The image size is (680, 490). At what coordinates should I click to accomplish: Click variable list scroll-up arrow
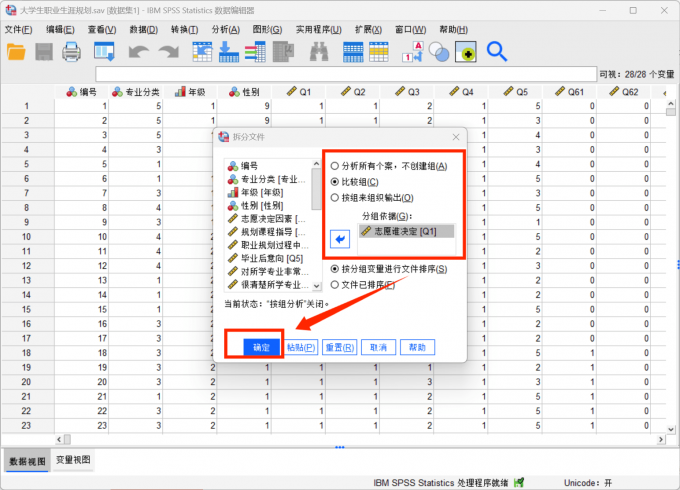click(x=317, y=164)
